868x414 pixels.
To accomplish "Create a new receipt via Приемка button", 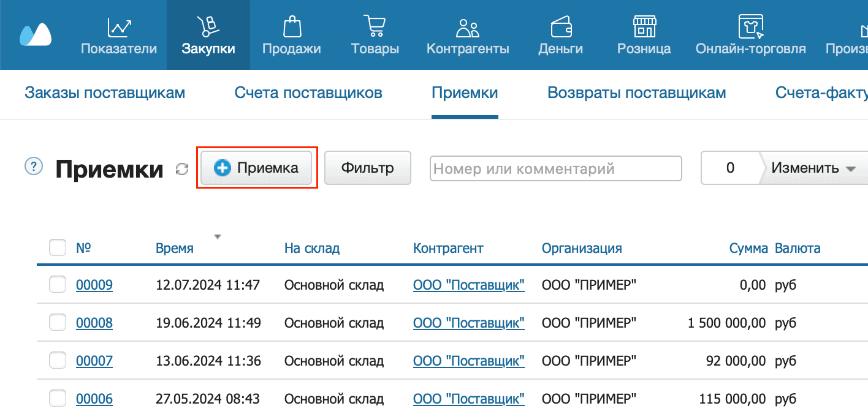I will click(x=256, y=167).
